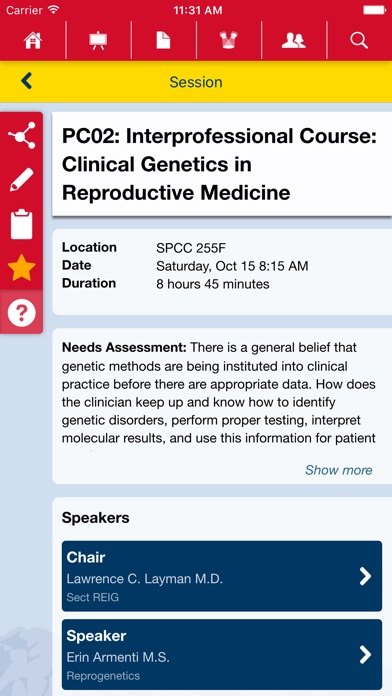This screenshot has height=696, width=392.
Task: Tap the PC02 session title card
Action: (x=222, y=164)
